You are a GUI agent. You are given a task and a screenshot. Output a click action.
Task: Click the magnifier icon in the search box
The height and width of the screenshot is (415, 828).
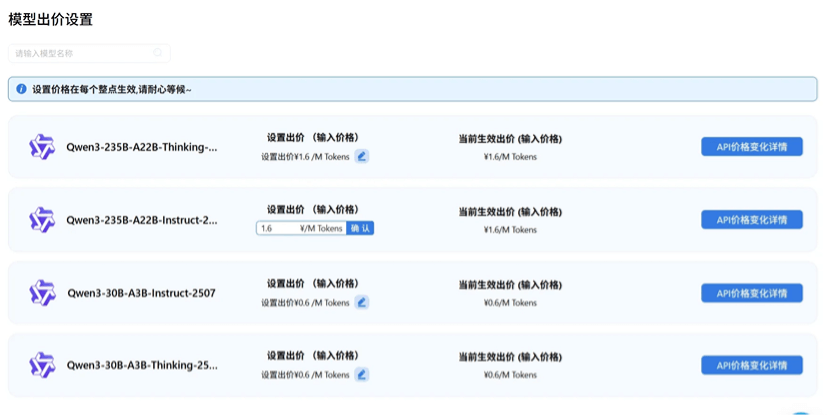pos(158,53)
